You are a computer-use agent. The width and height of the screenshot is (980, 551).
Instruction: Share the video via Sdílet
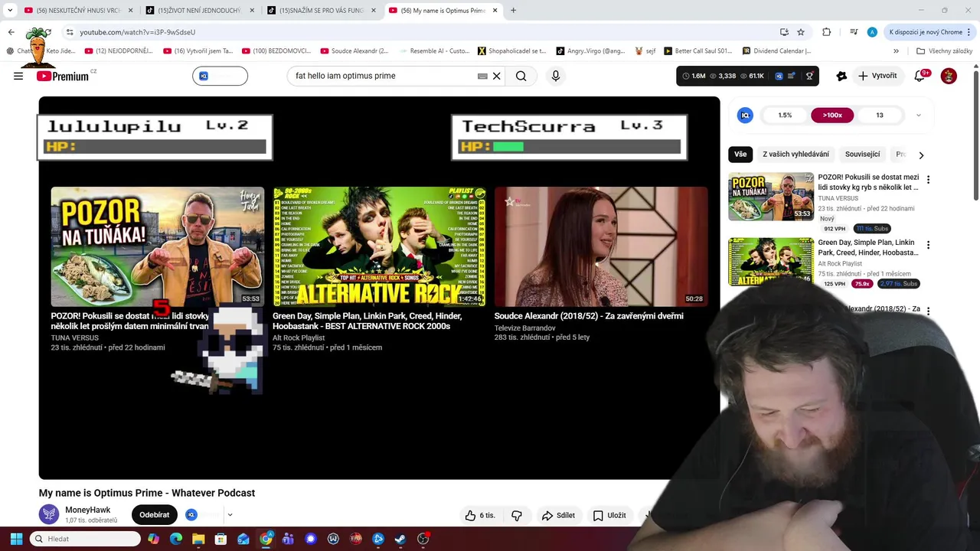[558, 515]
